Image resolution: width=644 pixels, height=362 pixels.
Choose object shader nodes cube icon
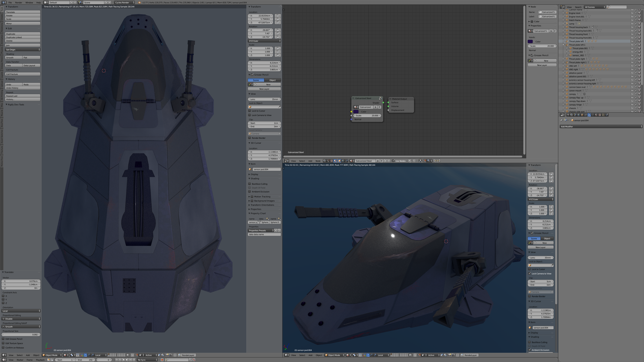339,161
